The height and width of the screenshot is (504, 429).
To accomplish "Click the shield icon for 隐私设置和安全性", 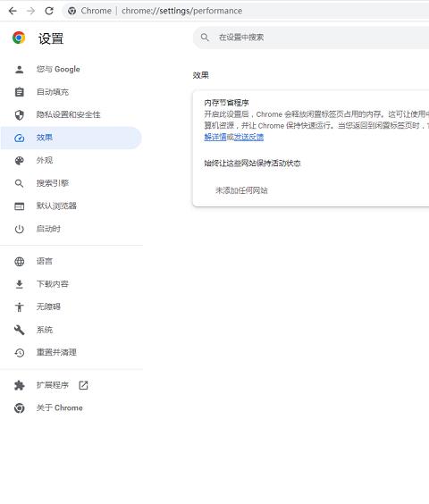I will click(20, 114).
